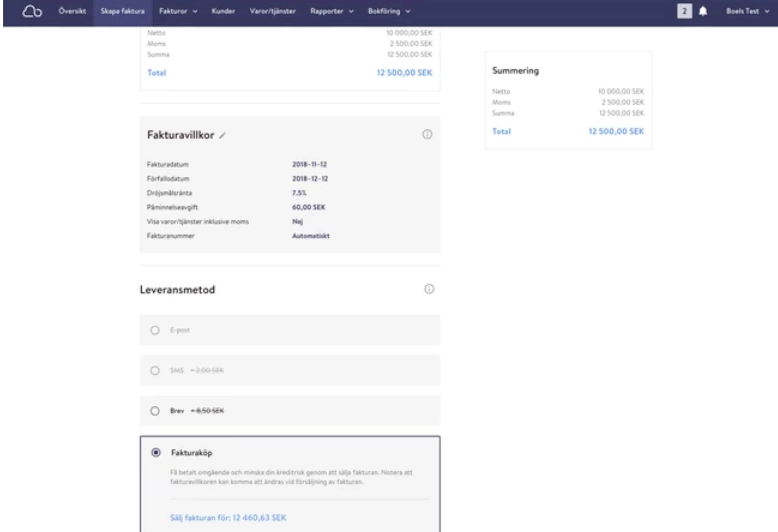Click the SMS price label 2,00 SEK
The width and height of the screenshot is (778, 532).
207,370
